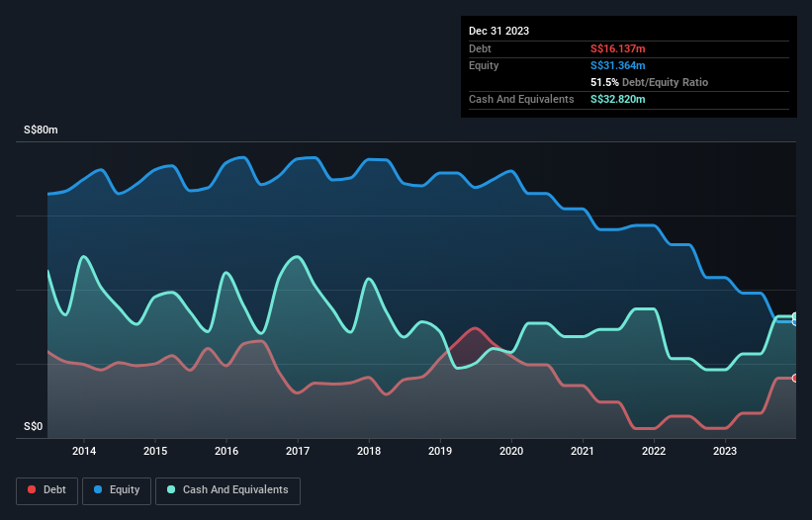Click the 2022 x-axis label
The height and width of the screenshot is (520, 812).
654,451
